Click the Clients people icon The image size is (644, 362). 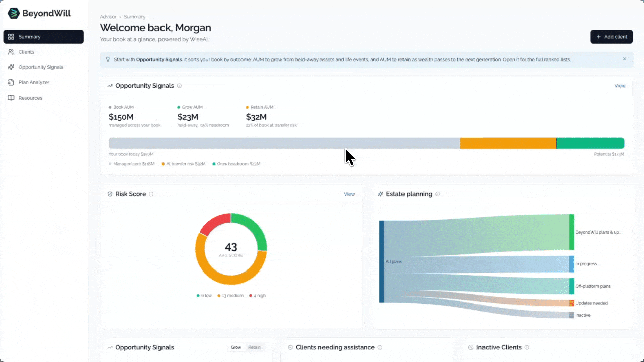point(11,52)
